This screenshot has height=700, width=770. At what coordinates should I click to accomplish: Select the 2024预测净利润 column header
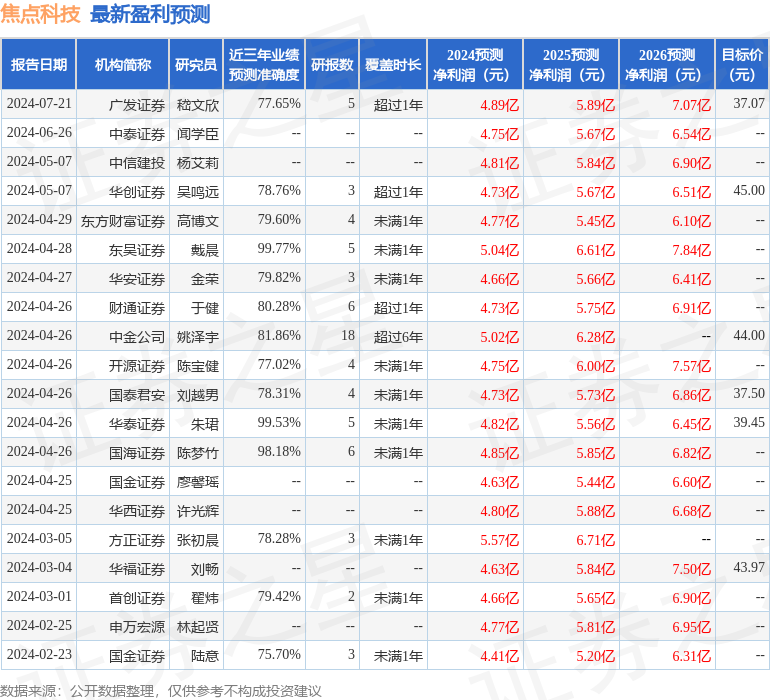pyautogui.click(x=475, y=64)
